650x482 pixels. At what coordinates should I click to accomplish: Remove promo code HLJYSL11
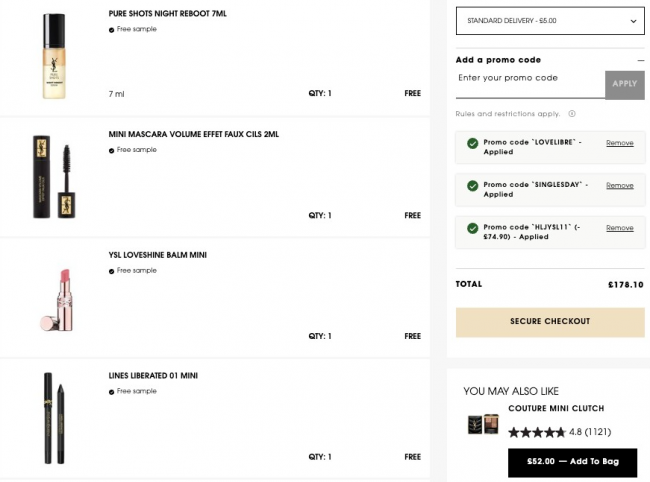click(x=619, y=228)
